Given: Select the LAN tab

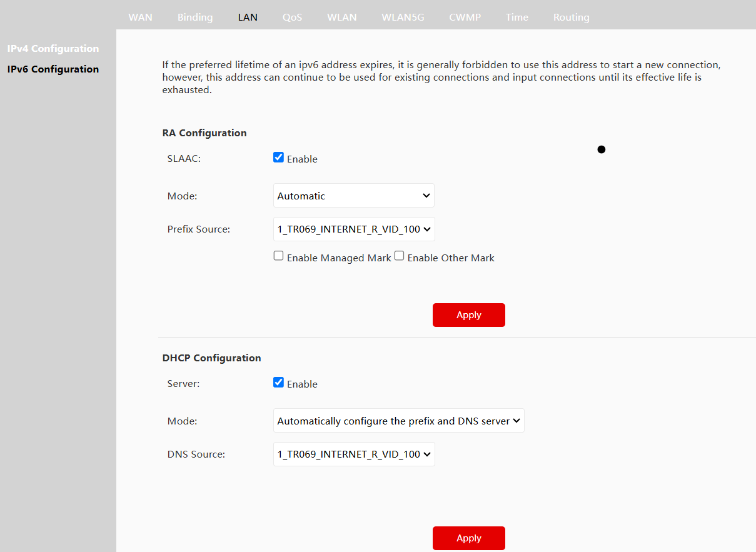Looking at the screenshot, I should pyautogui.click(x=248, y=17).
